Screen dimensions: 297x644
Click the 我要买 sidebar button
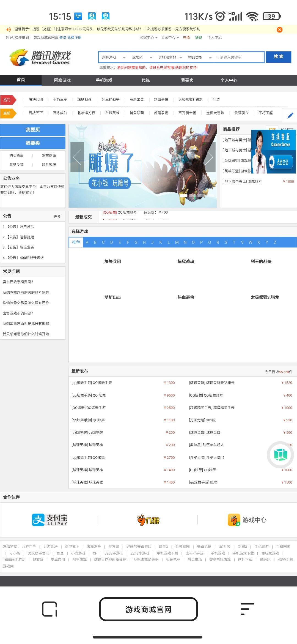click(33, 130)
